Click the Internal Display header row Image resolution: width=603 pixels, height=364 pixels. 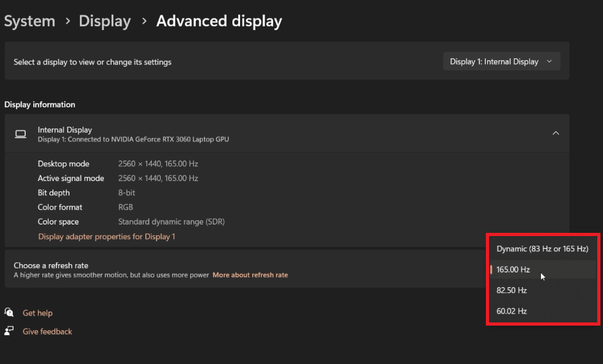click(287, 133)
